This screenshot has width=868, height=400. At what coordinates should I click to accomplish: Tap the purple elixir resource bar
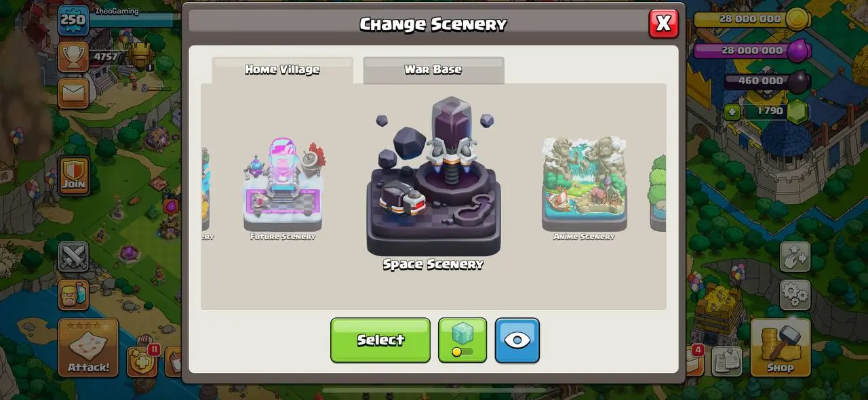[751, 50]
